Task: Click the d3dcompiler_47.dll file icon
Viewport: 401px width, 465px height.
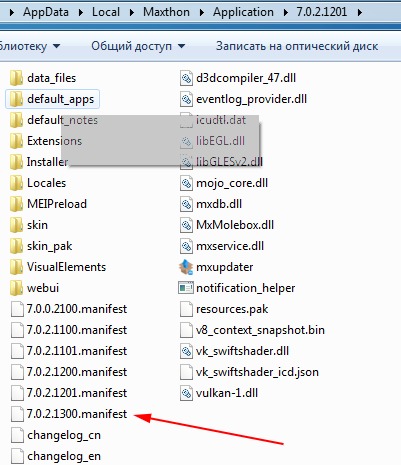Action: (186, 78)
